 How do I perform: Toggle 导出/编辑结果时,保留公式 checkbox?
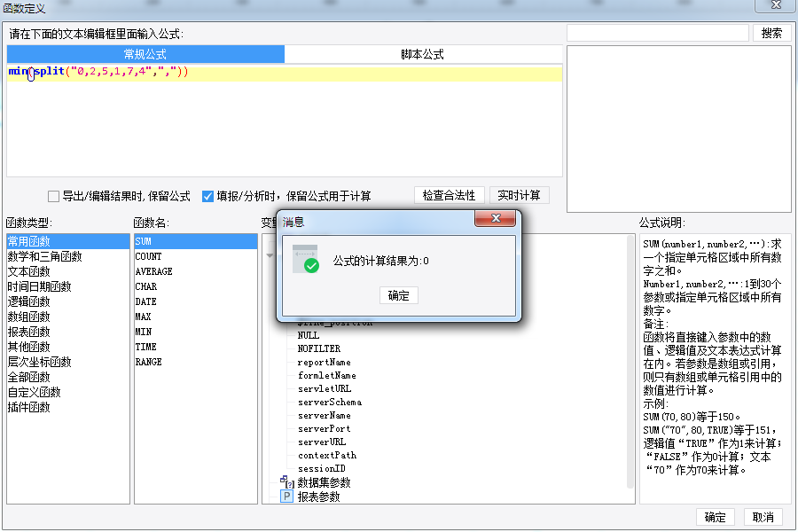53,196
